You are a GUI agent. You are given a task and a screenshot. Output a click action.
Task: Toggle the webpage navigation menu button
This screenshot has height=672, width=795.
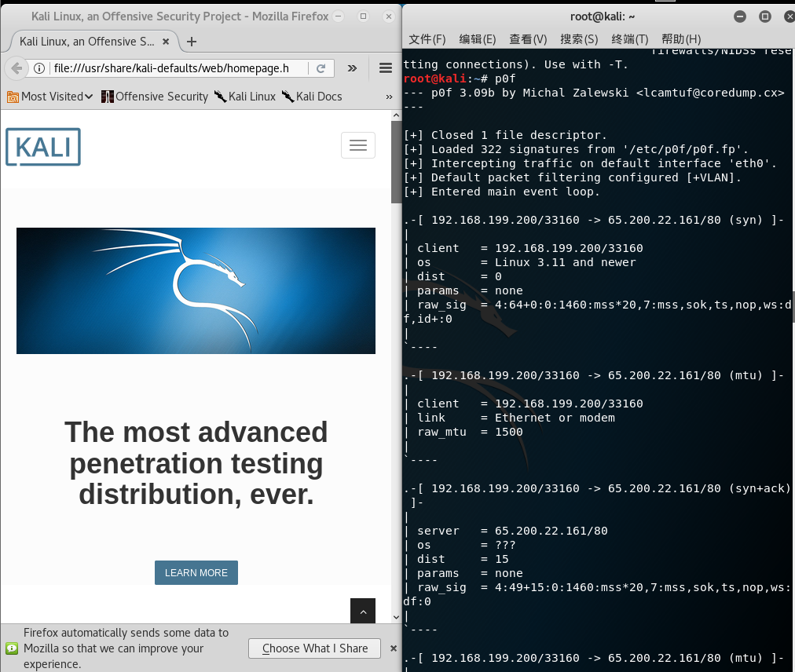(x=357, y=144)
